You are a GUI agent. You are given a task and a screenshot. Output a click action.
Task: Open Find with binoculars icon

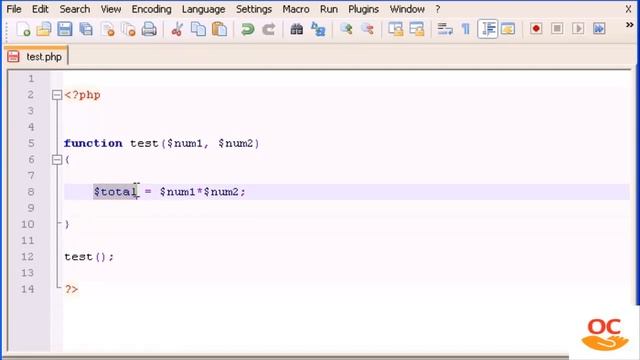coord(297,29)
